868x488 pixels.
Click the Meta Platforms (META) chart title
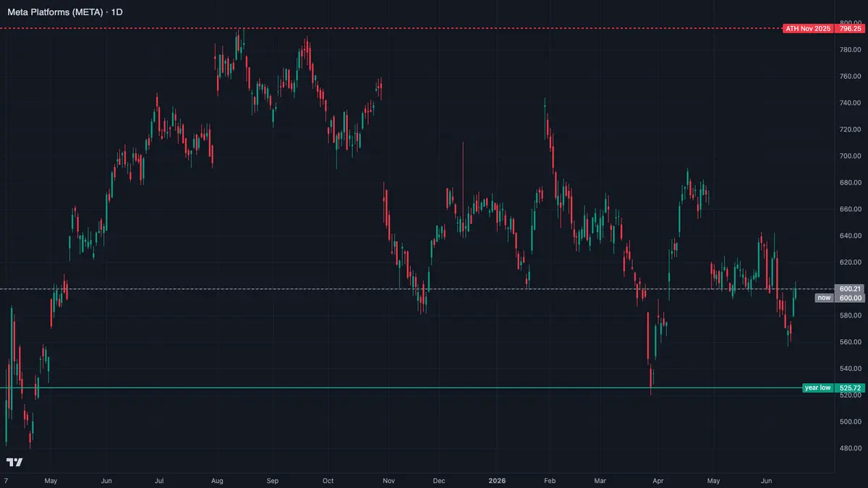tap(66, 12)
